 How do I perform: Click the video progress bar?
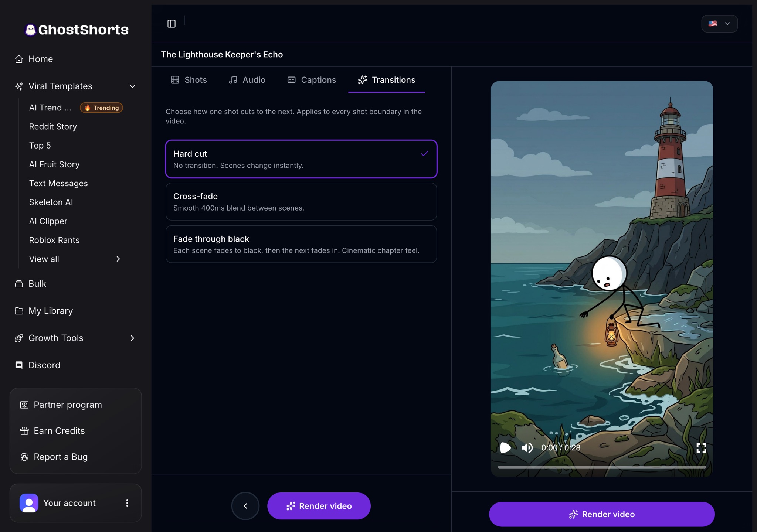coord(602,467)
